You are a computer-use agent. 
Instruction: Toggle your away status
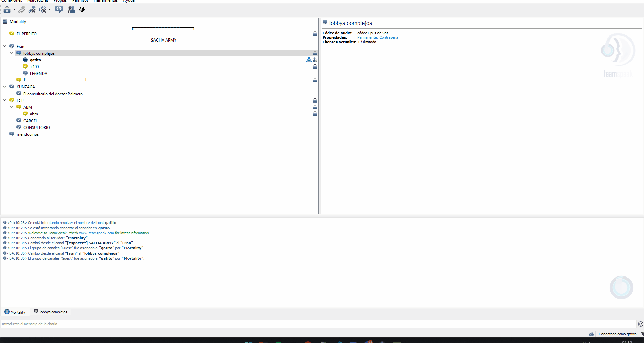(x=22, y=9)
